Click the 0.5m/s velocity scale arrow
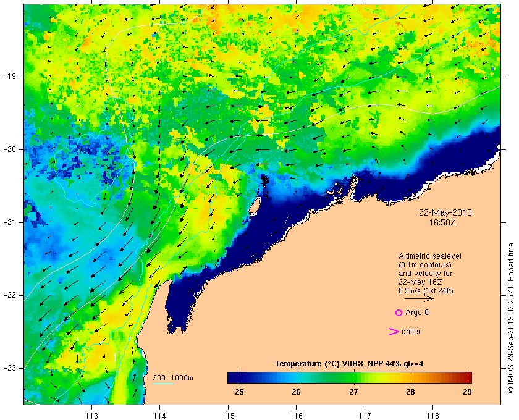The width and height of the screenshot is (519, 420). point(419,299)
